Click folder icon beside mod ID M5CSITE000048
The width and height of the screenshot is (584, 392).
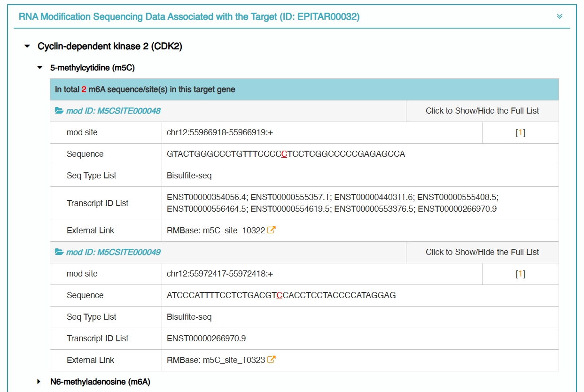coord(59,111)
